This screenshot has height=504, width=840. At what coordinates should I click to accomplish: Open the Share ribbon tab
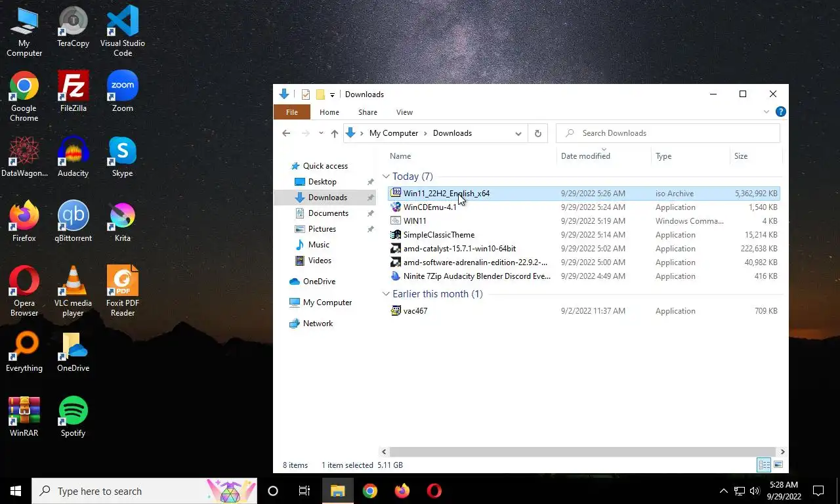pos(367,112)
